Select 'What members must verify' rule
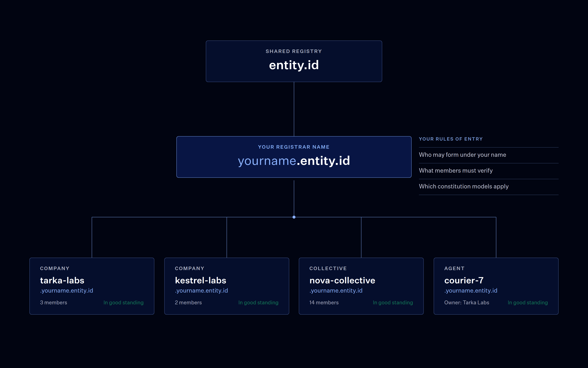Viewport: 588px width, 368px height. [456, 171]
